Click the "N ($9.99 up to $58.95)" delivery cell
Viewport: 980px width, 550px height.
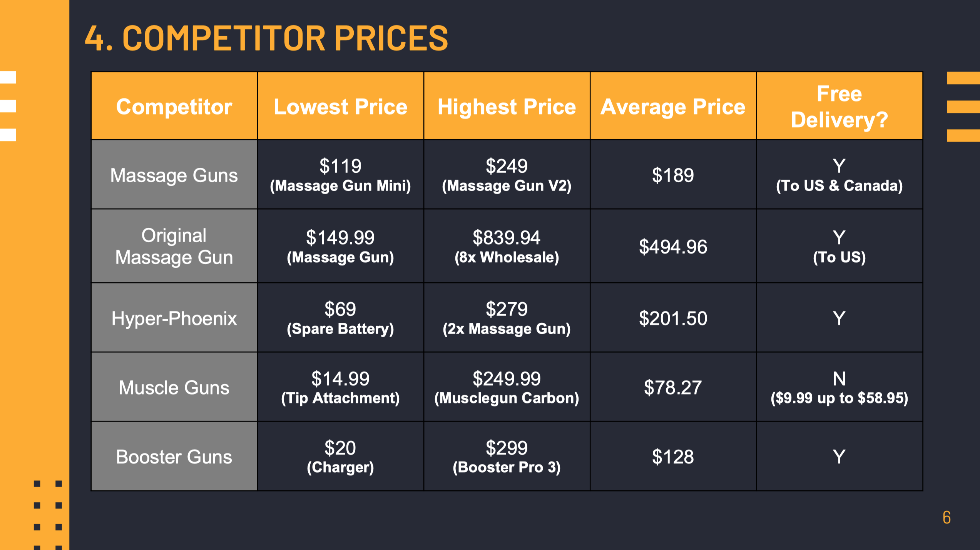point(840,387)
